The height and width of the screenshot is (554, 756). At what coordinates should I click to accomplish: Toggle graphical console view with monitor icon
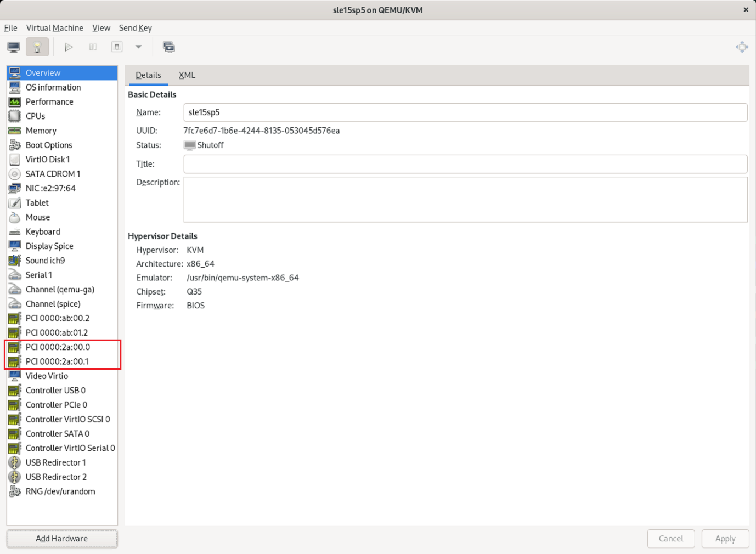point(13,47)
